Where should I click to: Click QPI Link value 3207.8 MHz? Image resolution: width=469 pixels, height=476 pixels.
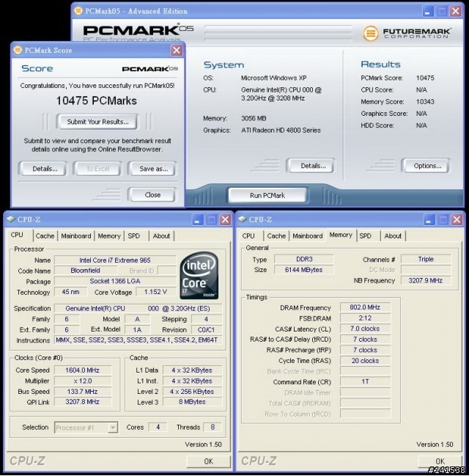(82, 402)
